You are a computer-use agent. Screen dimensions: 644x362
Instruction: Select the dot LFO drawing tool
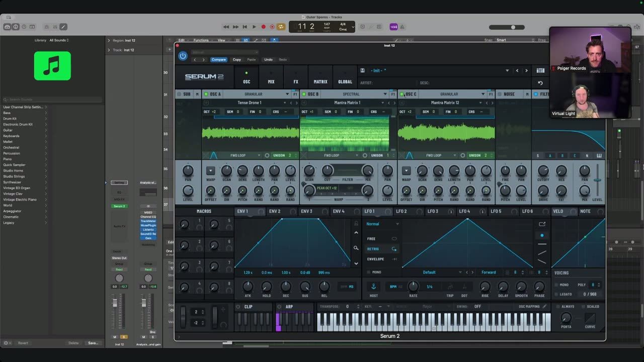542,235
